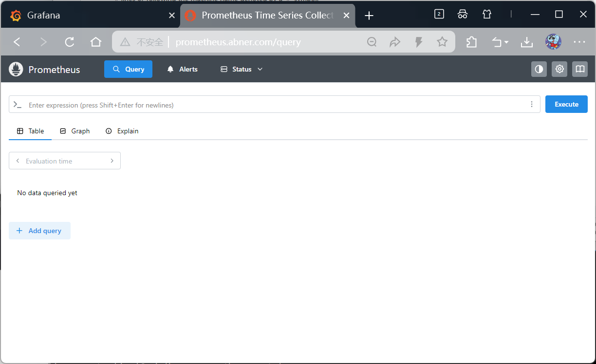Click the user profile avatar
The height and width of the screenshot is (364, 596).
tap(553, 42)
